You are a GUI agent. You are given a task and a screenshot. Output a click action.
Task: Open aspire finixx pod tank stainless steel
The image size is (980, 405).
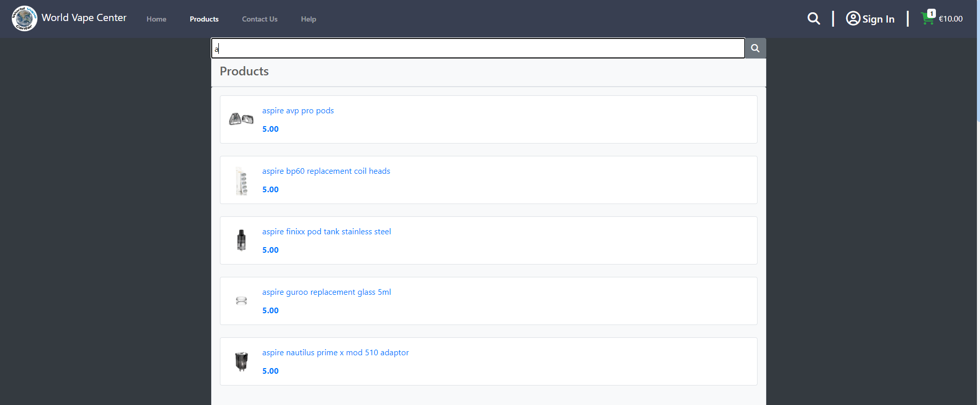tap(326, 232)
